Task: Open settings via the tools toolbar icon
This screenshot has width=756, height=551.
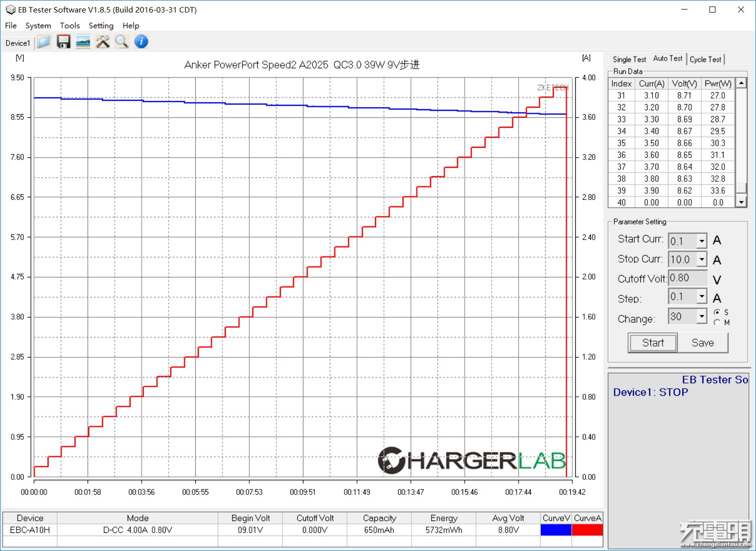Action: point(103,42)
